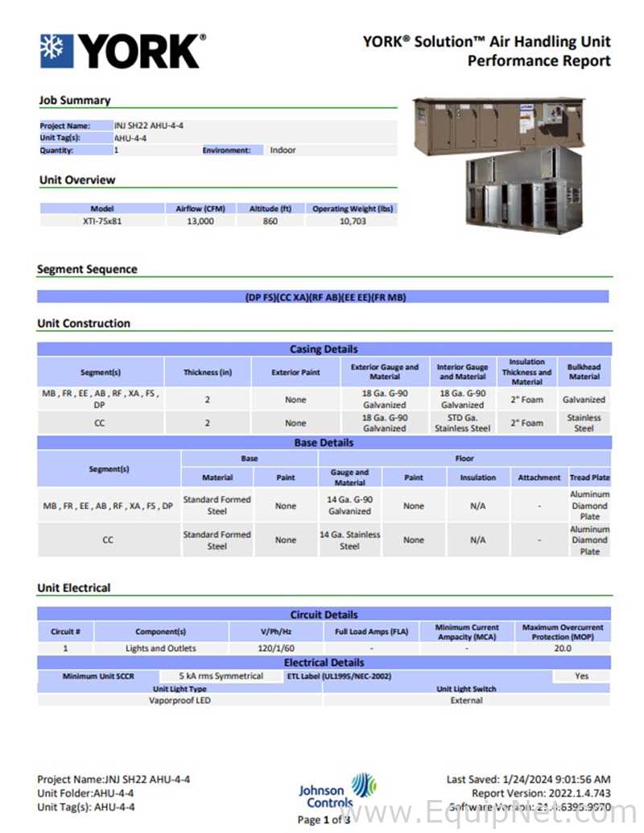Select 'External' unit light switch value
The image size is (644, 833).
(467, 700)
